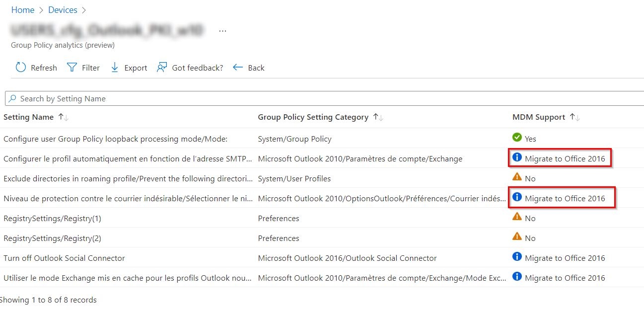Click the Export download icon
This screenshot has width=644, height=311.
pyautogui.click(x=115, y=68)
